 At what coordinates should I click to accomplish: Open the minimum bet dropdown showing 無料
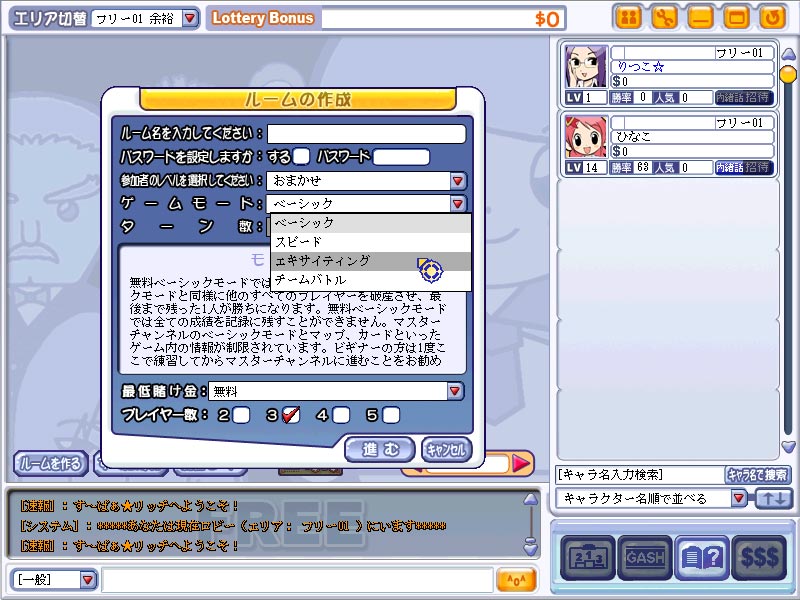455,391
